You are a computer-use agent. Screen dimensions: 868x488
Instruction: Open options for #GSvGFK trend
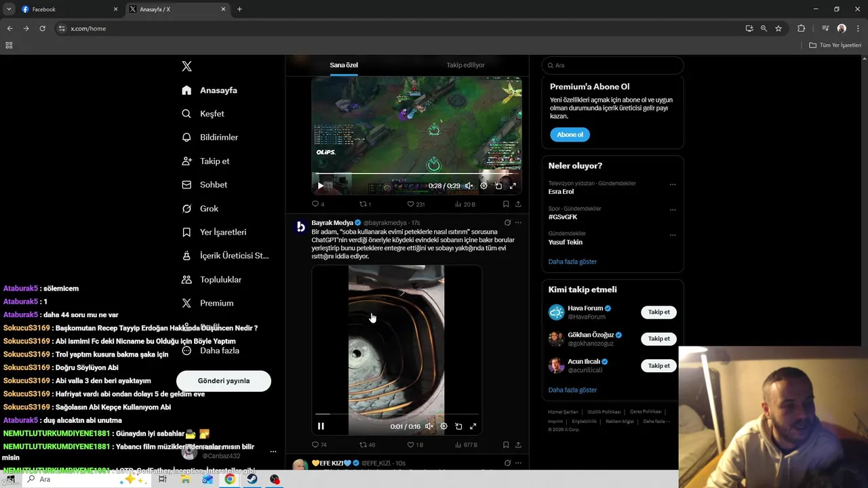tap(673, 209)
